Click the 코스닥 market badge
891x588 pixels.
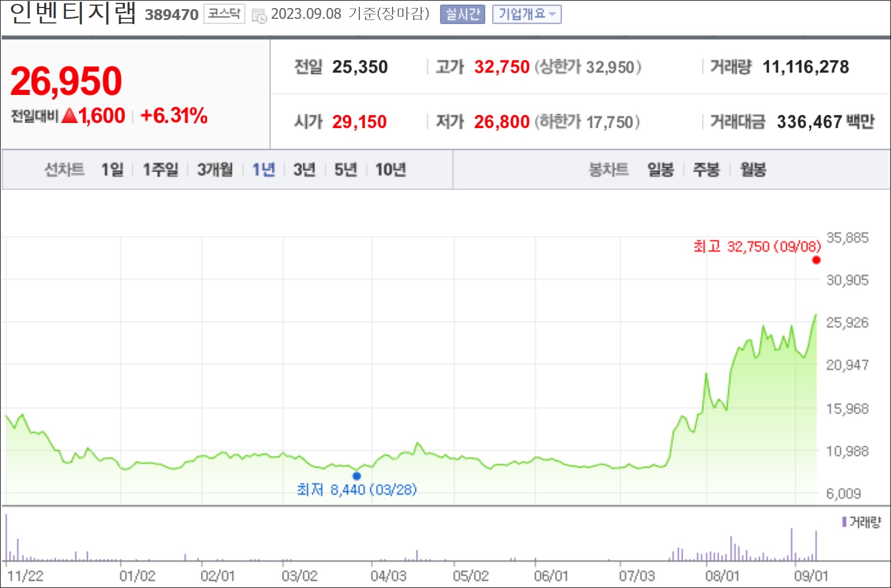pos(224,14)
